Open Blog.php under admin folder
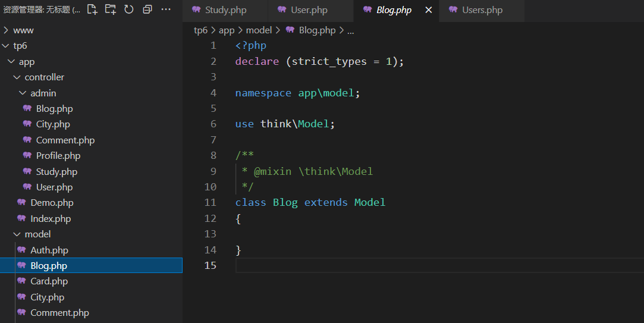Screen dimensions: 644x323 (91, 109)
